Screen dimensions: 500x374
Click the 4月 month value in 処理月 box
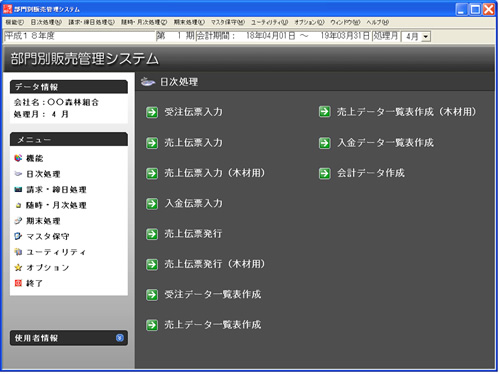pyautogui.click(x=412, y=36)
